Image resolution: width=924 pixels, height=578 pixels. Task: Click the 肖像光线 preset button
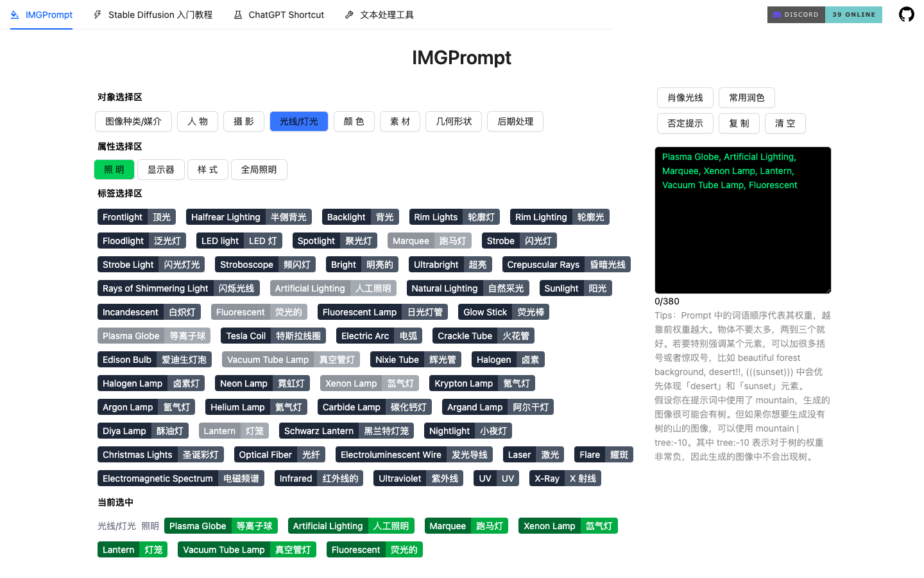(685, 98)
